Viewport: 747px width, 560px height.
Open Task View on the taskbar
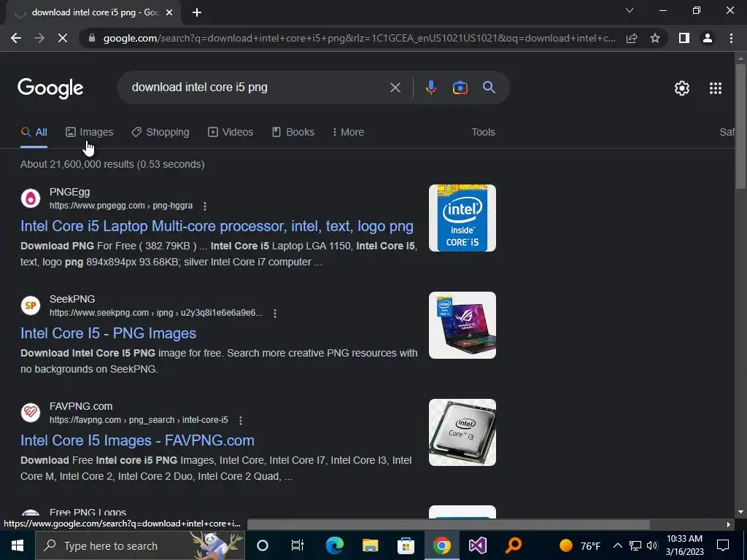(x=298, y=545)
